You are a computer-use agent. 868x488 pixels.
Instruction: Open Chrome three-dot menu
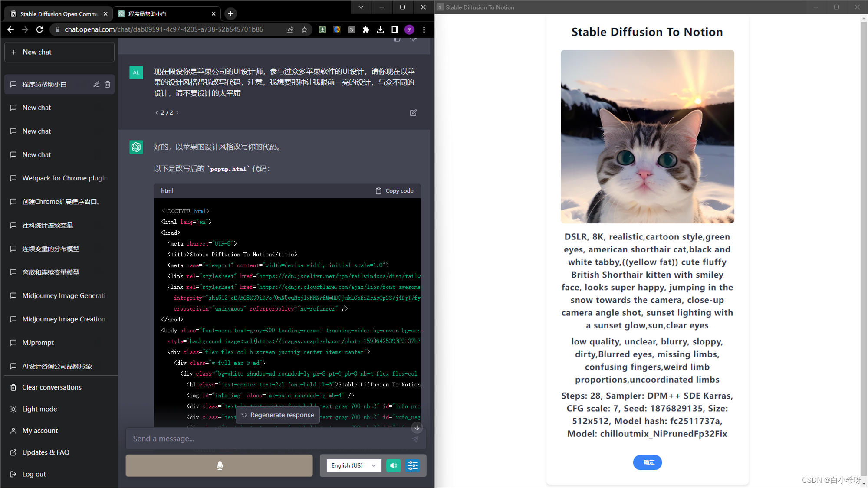(424, 29)
